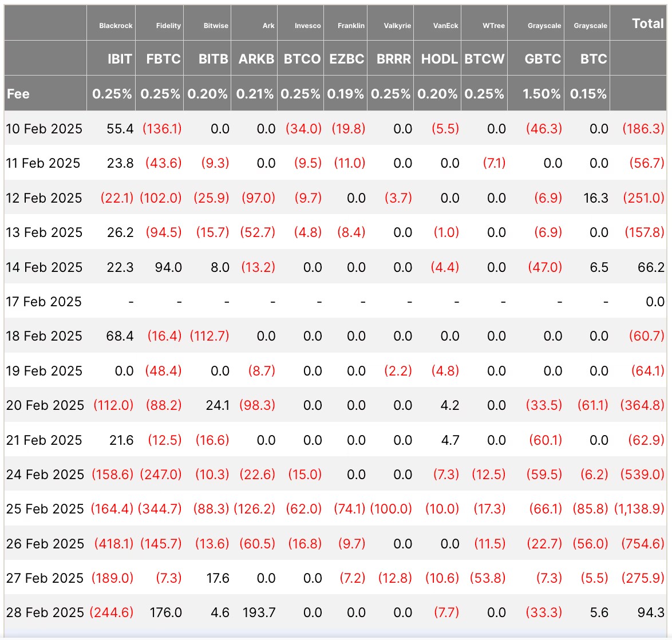This screenshot has height=640, width=672.
Task: Click the HODL ticker header
Action: [439, 59]
